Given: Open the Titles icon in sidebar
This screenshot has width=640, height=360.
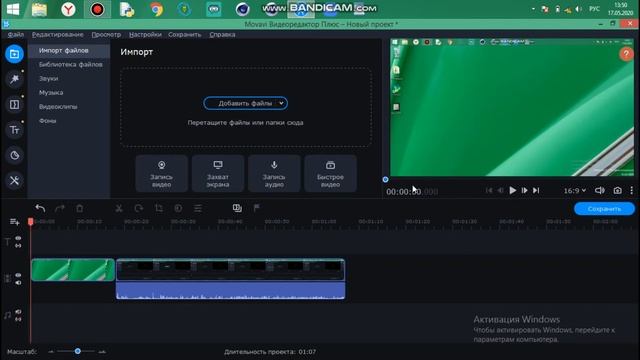Looking at the screenshot, I should pyautogui.click(x=14, y=130).
